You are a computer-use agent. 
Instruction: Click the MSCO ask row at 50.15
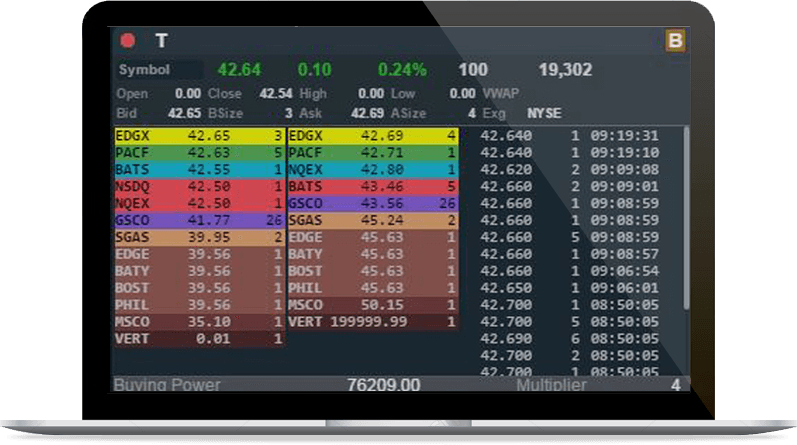(x=372, y=304)
